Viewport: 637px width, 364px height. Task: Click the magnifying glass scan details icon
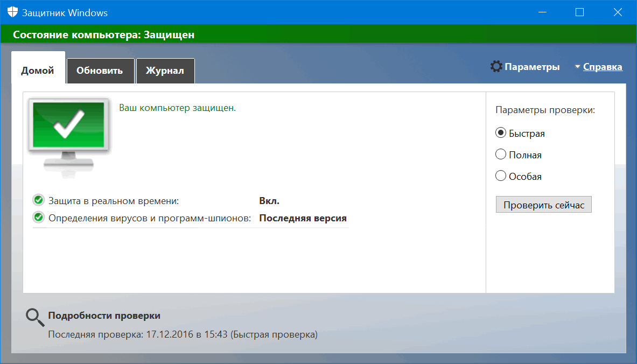[x=35, y=318]
